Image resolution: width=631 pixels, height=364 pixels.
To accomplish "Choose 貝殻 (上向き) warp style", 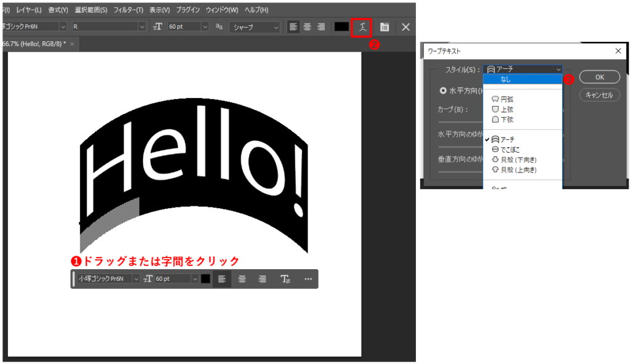I will point(523,170).
